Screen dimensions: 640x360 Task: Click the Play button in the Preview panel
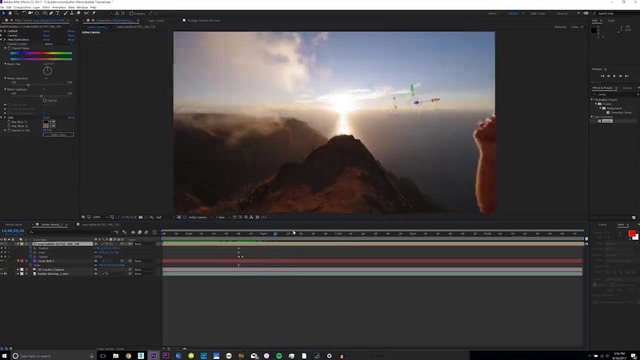coord(614,76)
